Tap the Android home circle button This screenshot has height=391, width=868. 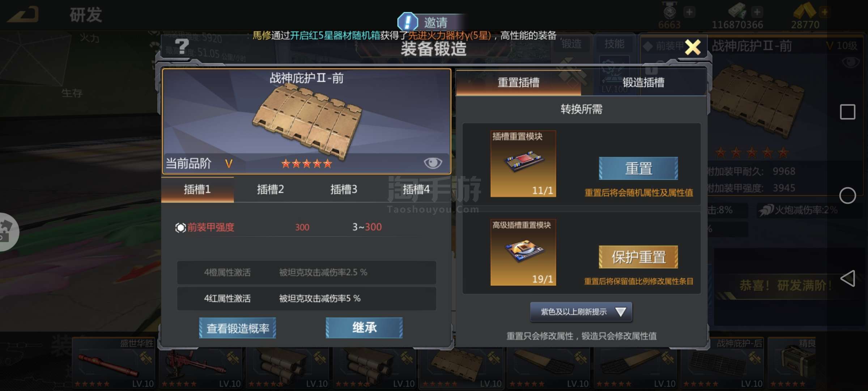847,195
